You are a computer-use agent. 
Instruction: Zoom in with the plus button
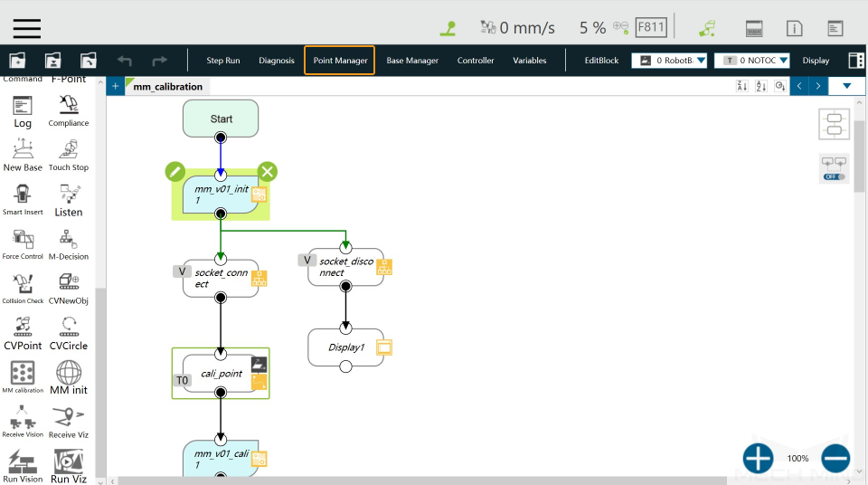pos(758,459)
